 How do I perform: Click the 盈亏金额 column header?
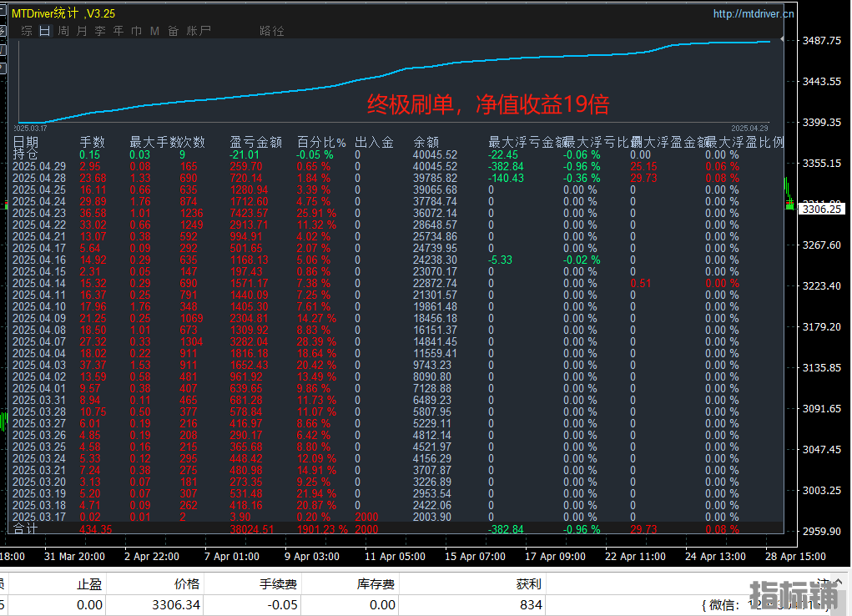click(256, 143)
